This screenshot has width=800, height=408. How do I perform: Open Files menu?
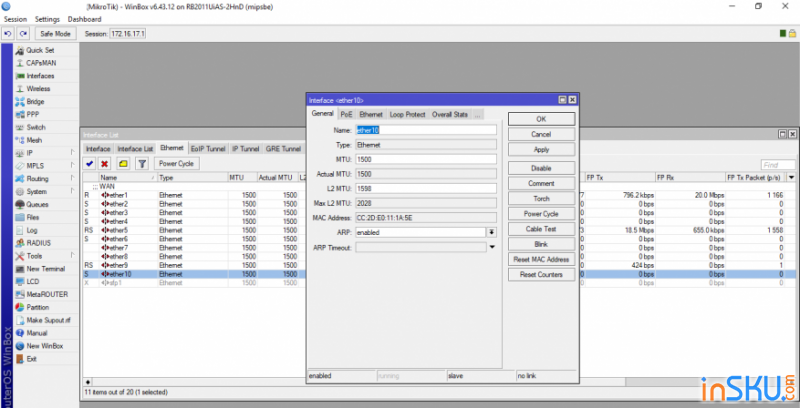pos(33,217)
